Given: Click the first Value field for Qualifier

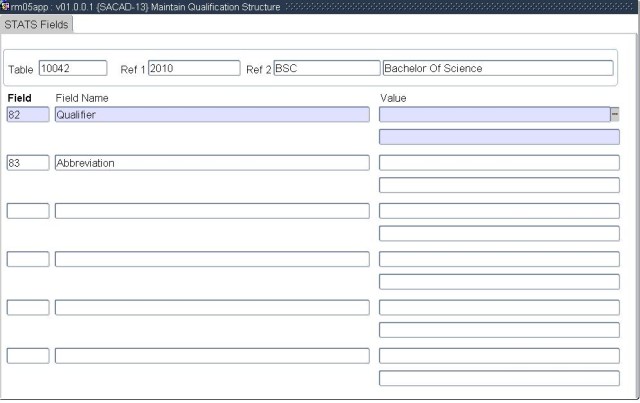Looking at the screenshot, I should point(494,114).
